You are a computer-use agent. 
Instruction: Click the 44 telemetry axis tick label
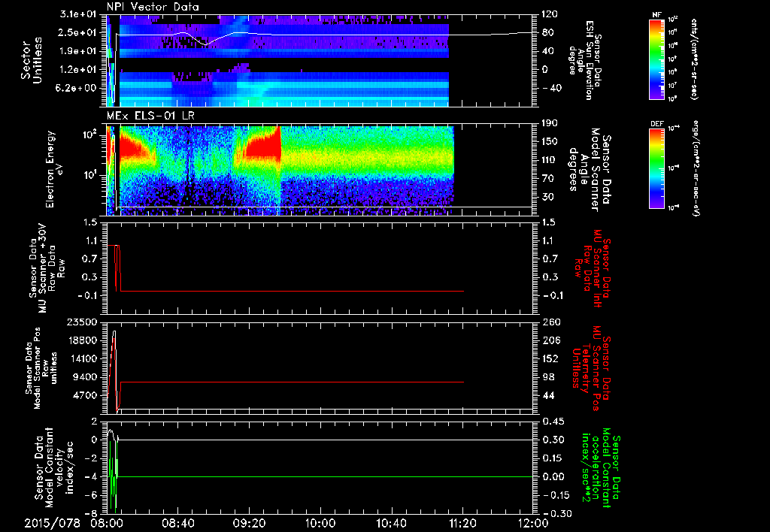pos(550,395)
